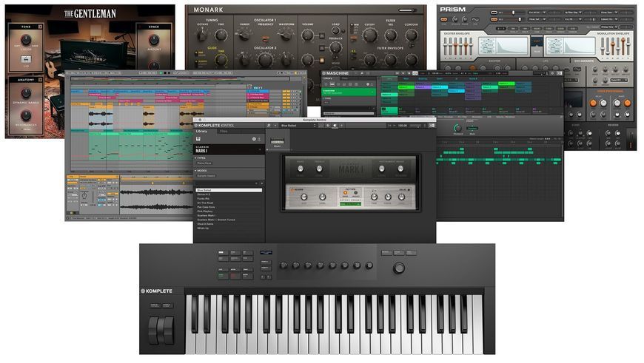Select Scarbee Mark I - Stretch Tuned preset
Screen dimensions: 644x363
tap(216, 220)
